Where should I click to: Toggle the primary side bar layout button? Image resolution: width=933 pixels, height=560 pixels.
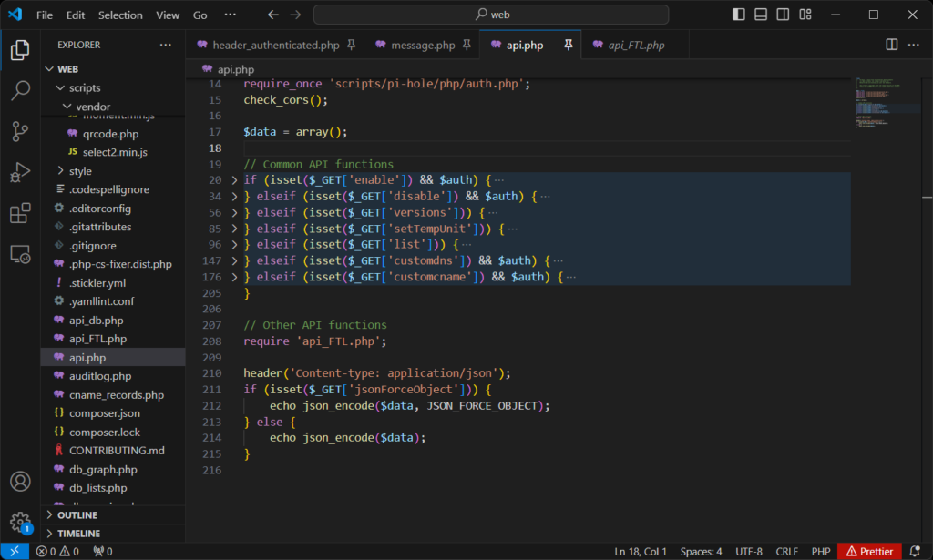click(739, 15)
